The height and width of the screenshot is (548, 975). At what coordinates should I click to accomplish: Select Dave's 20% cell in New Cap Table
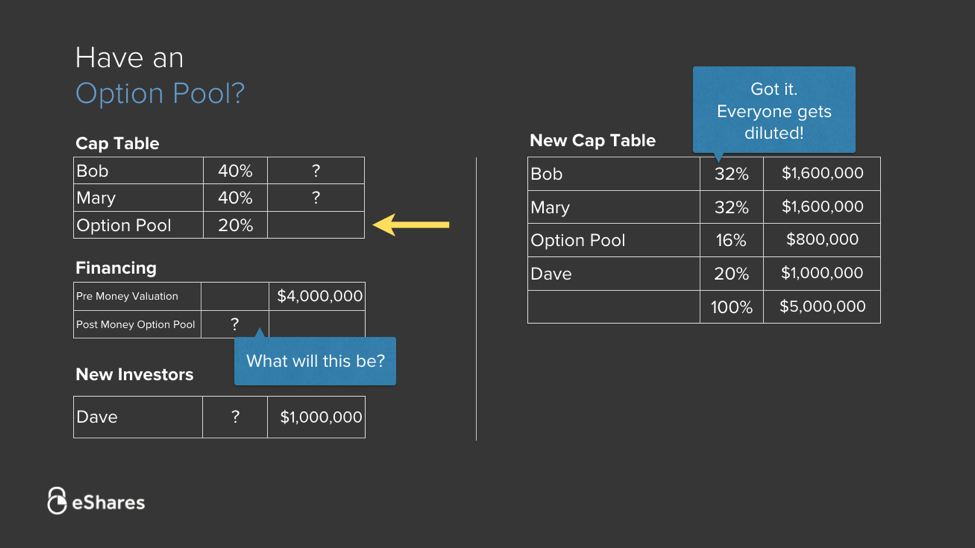click(x=731, y=273)
